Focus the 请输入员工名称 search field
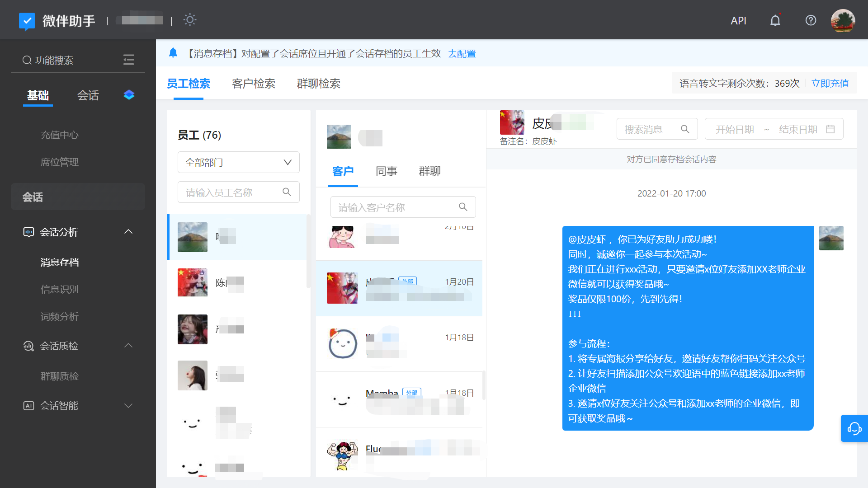The height and width of the screenshot is (488, 868). 239,192
